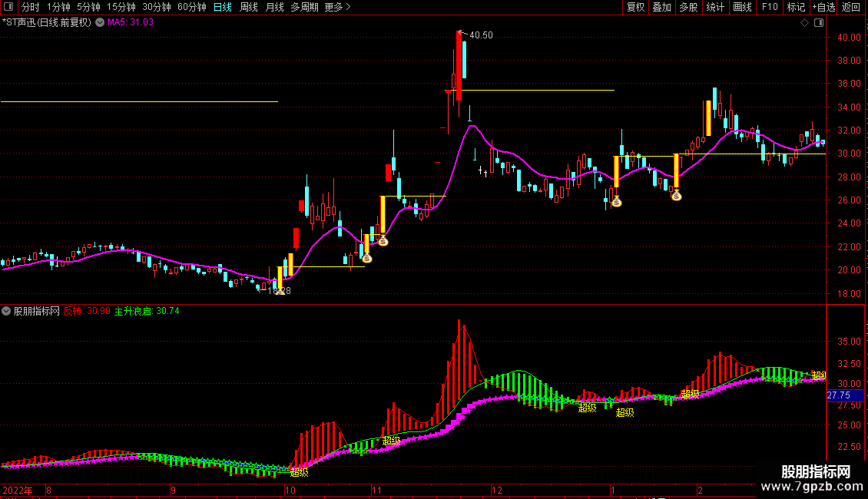Expand the 更多 periods menu
This screenshot has height=499, width=868.
(x=338, y=7)
